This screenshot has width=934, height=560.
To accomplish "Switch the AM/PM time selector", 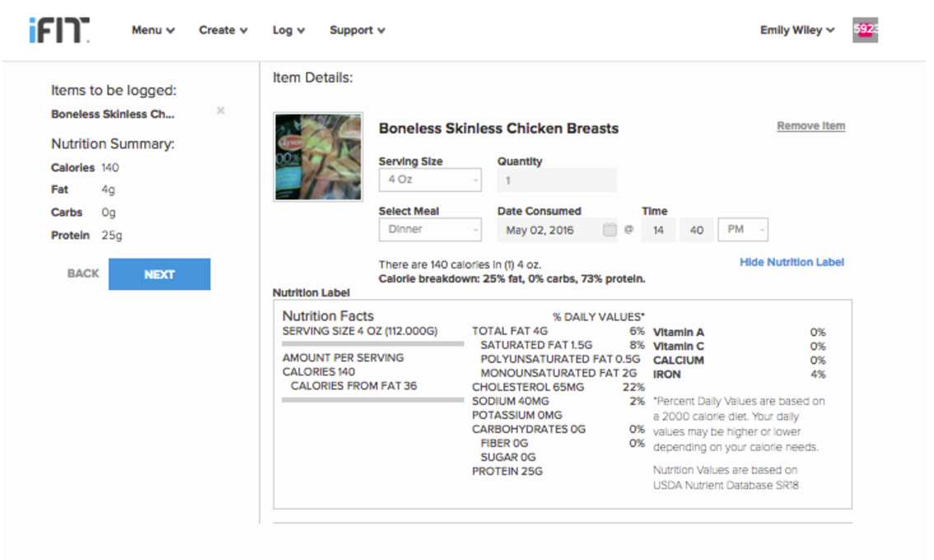I will click(x=743, y=230).
